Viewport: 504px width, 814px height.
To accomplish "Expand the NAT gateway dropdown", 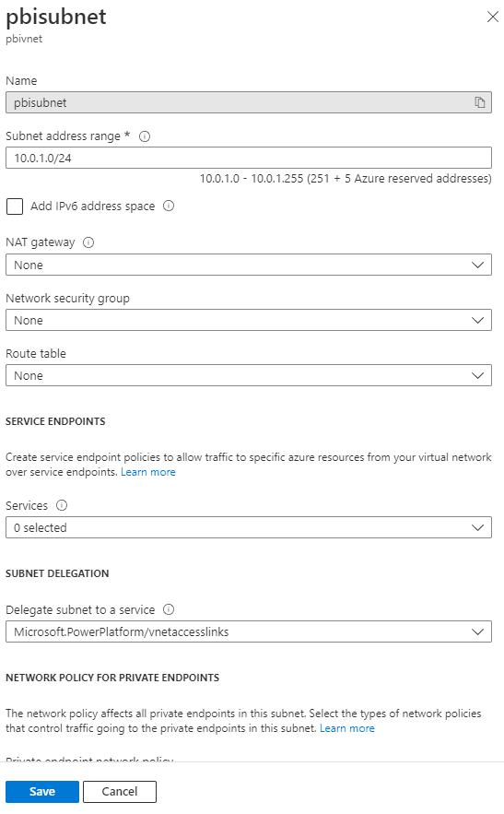I will [249, 265].
